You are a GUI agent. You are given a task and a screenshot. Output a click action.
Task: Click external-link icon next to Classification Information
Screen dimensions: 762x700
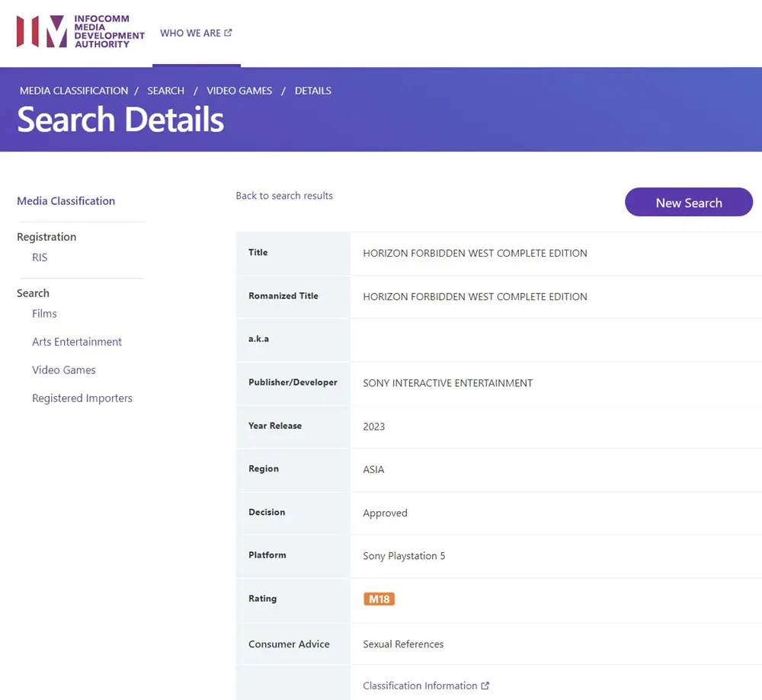coord(485,686)
